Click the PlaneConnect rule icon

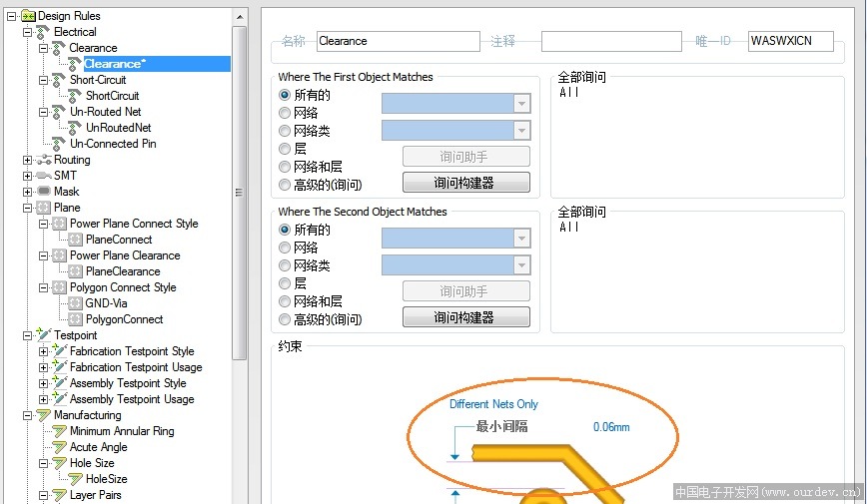[x=75, y=240]
